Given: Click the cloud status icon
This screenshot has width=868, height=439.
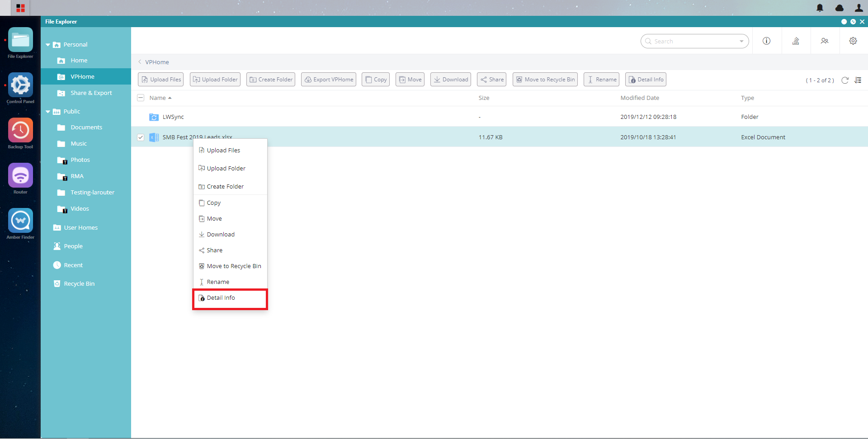Looking at the screenshot, I should point(840,8).
